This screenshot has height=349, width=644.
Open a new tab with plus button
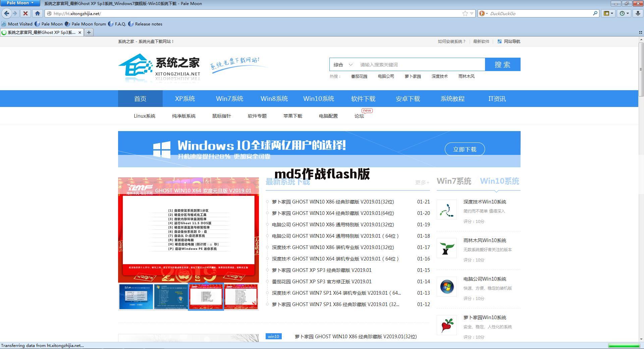pyautogui.click(x=89, y=33)
